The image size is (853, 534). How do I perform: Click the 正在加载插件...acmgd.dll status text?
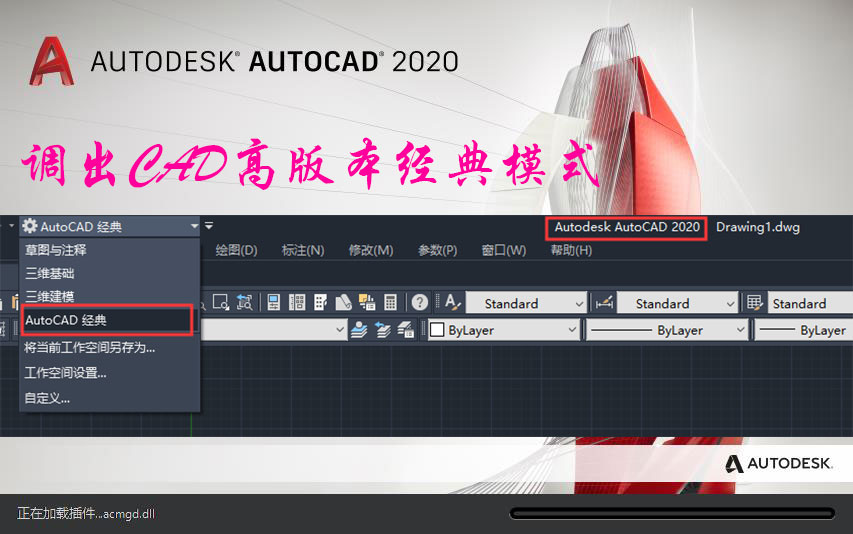86,513
